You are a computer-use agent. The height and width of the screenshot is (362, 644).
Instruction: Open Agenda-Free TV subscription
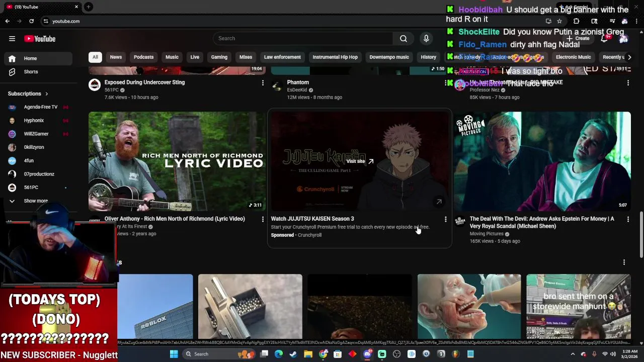click(x=38, y=107)
